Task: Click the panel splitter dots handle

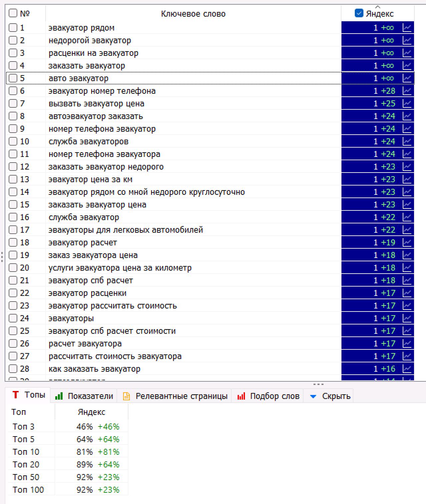Action: [318, 384]
